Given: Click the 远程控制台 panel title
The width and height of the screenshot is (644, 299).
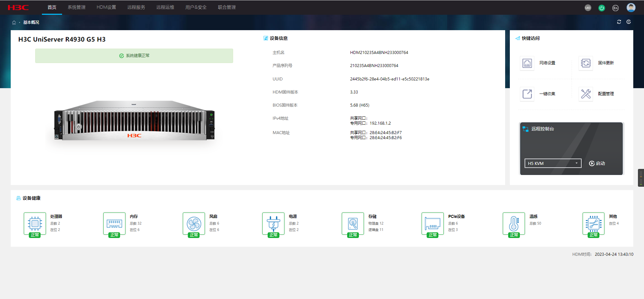Looking at the screenshot, I should (543, 129).
